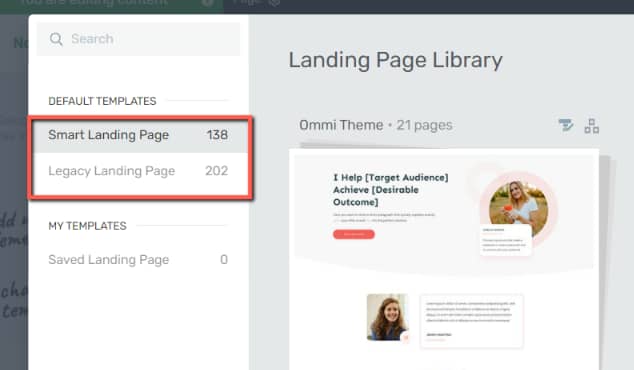Click the Landing Page Library title
634x370 pixels.
coord(395,61)
